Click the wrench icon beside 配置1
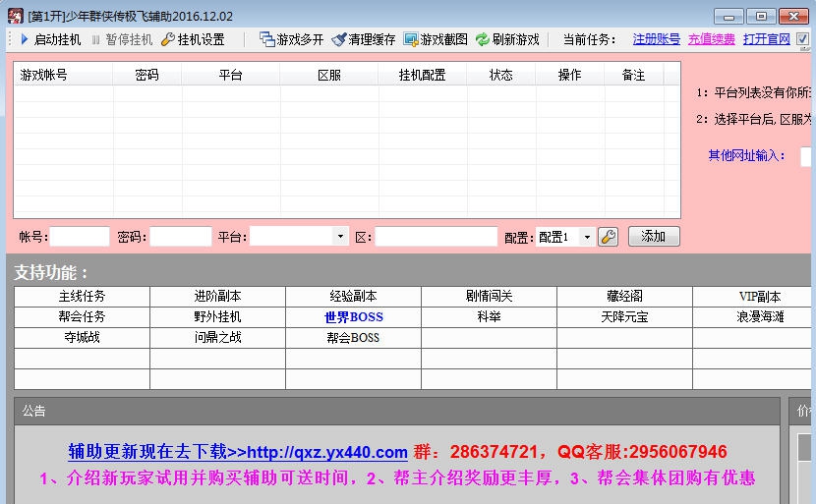This screenshot has height=504, width=816. point(608,237)
